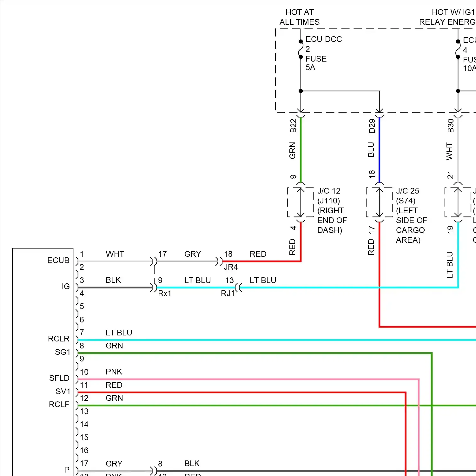
Task: Click BLK label after bottom connector pin 8
Action: pyautogui.click(x=192, y=463)
